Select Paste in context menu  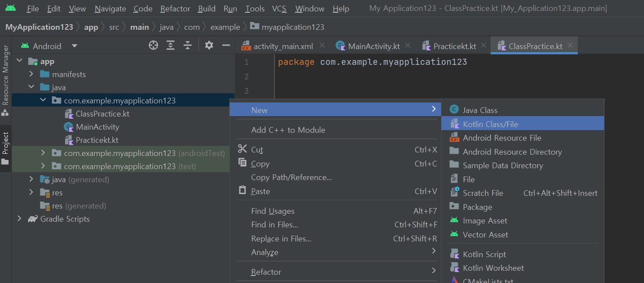click(335, 191)
